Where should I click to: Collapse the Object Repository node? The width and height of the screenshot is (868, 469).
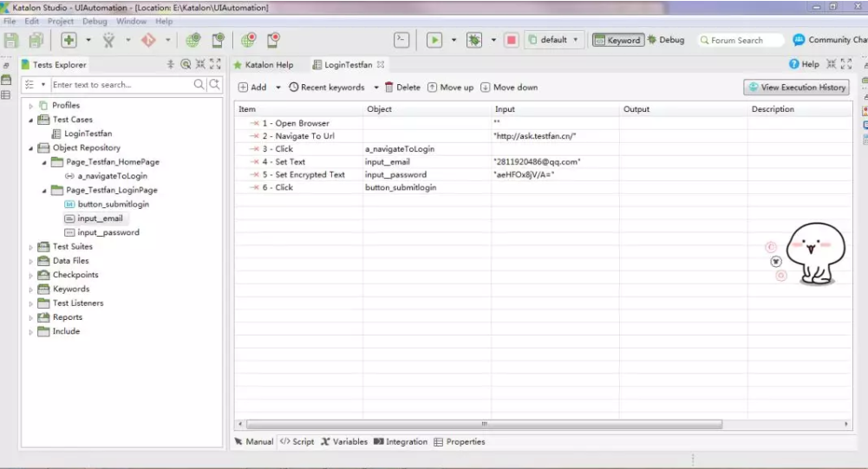[31, 148]
